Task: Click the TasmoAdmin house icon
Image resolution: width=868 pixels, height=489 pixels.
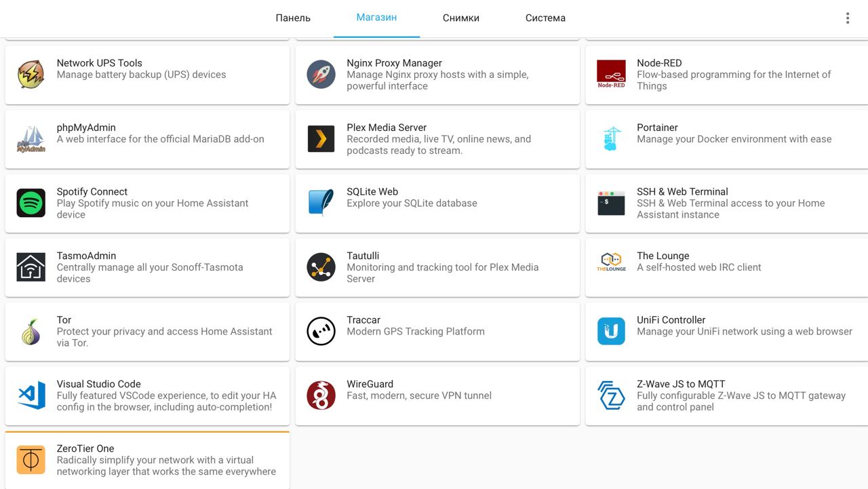Action: point(31,267)
